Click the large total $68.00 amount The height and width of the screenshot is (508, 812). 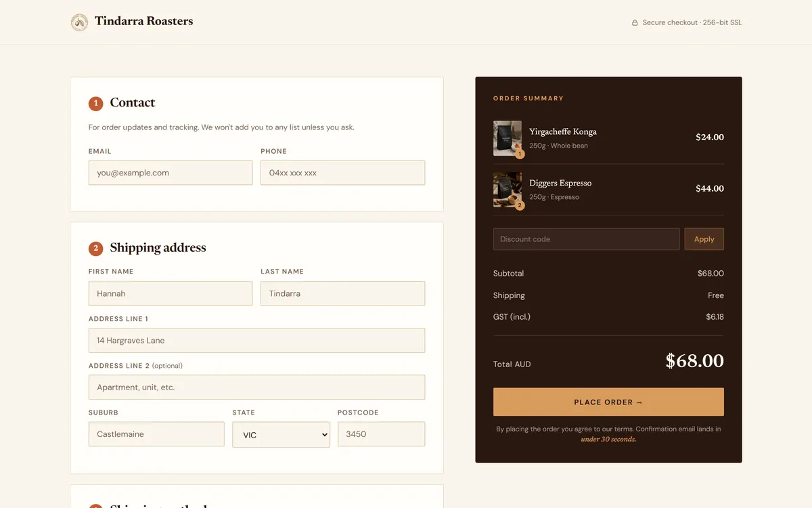point(695,361)
